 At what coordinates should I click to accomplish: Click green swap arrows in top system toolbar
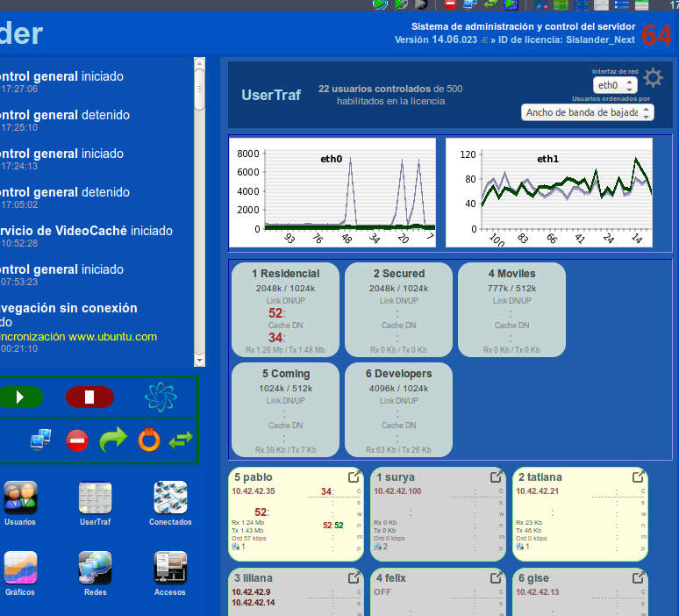(490, 4)
